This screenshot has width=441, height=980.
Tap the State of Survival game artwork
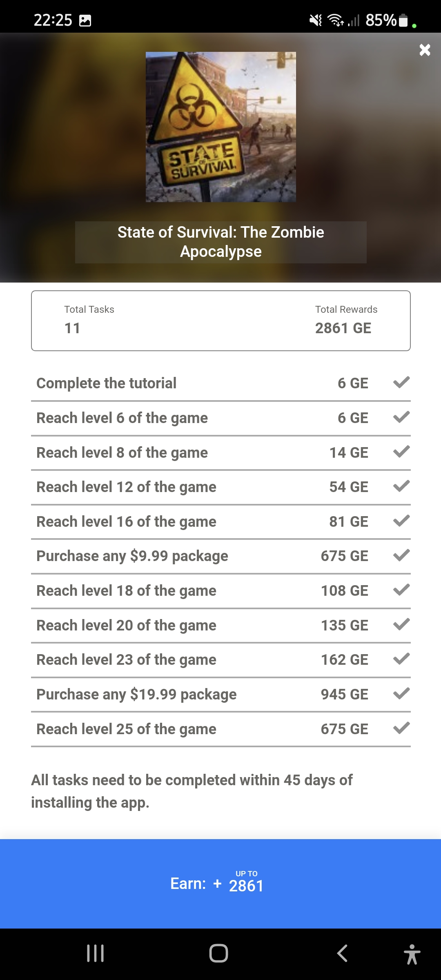click(x=220, y=127)
